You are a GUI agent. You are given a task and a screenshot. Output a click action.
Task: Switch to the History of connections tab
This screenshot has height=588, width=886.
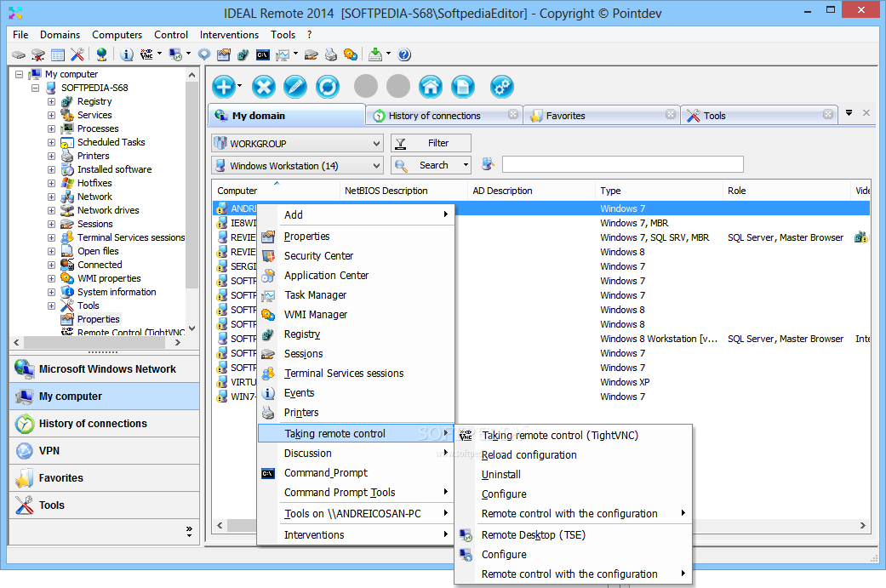pyautogui.click(x=443, y=116)
